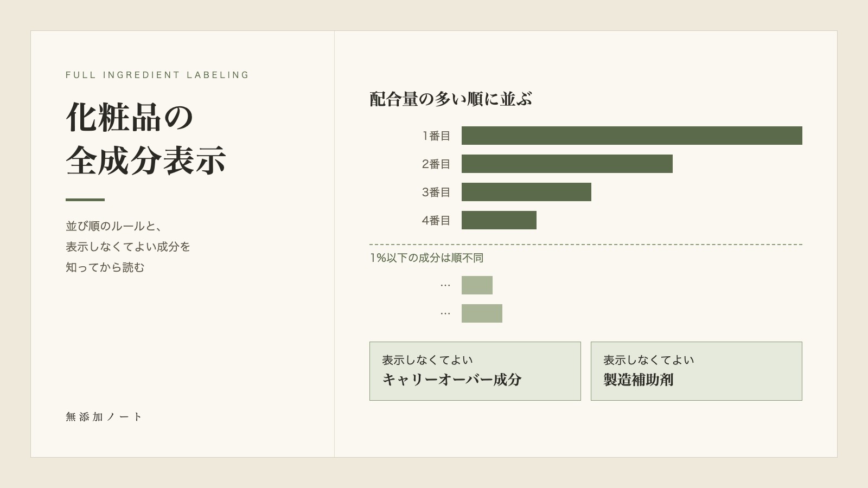The width and height of the screenshot is (868, 488).
Task: Click the note 1%以下の成分は順不同
Action: tap(426, 258)
